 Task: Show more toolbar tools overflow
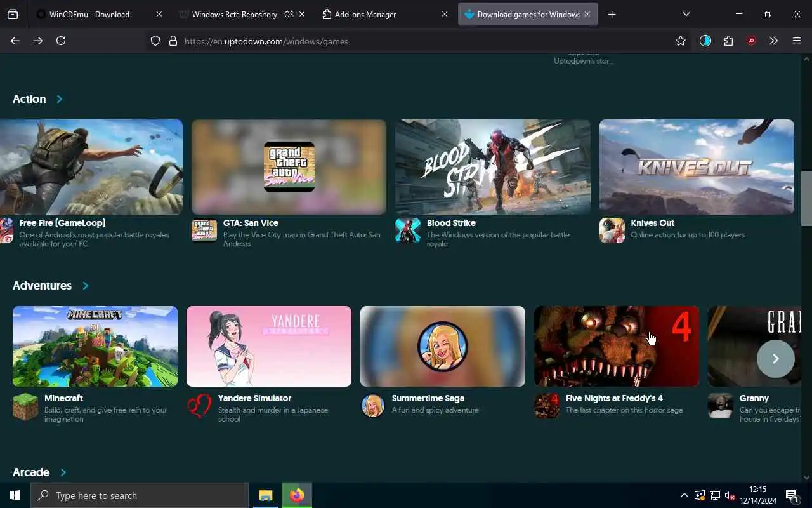pyautogui.click(x=773, y=41)
